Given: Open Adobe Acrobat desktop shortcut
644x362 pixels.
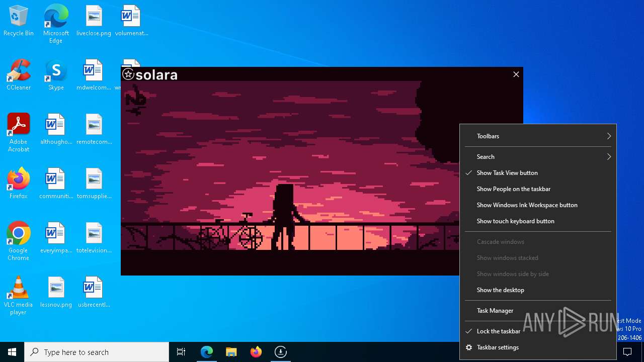Looking at the screenshot, I should click(x=19, y=133).
